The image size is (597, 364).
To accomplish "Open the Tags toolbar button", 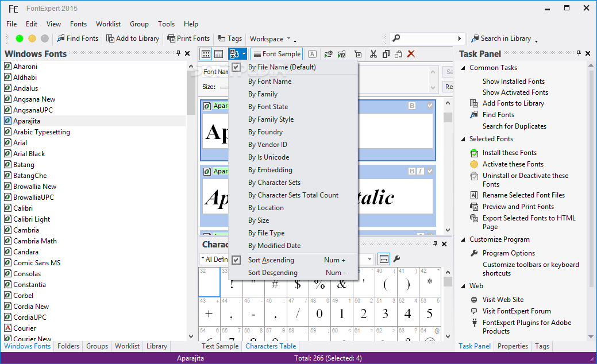I will (230, 38).
